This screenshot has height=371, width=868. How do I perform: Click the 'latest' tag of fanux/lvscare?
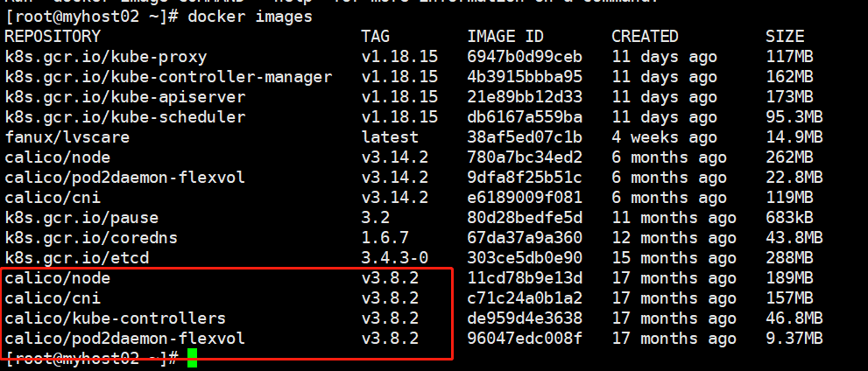pyautogui.click(x=391, y=137)
